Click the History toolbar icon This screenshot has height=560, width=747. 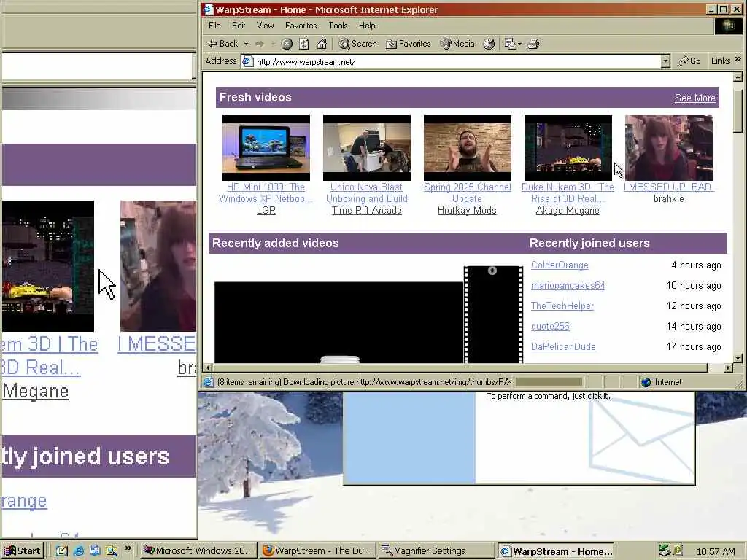pyautogui.click(x=489, y=44)
